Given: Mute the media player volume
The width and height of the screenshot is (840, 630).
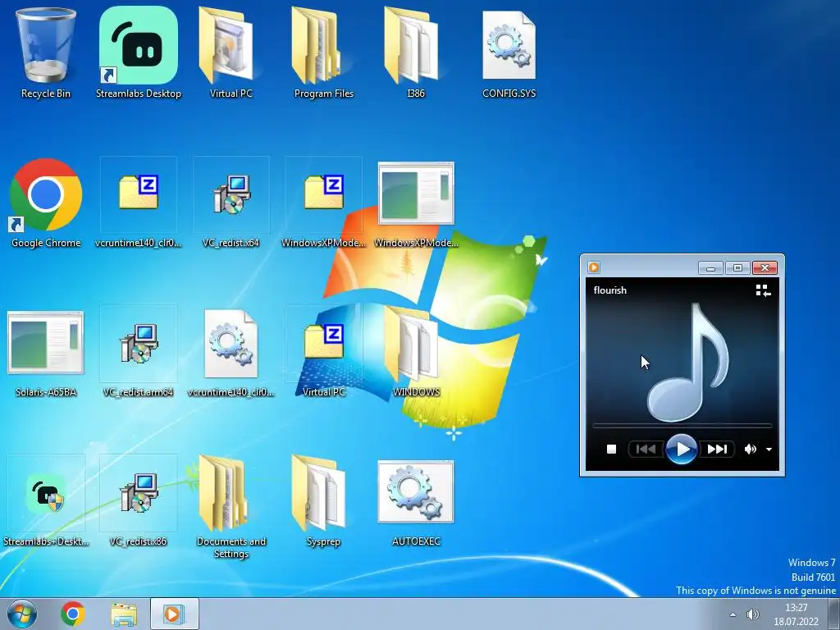Looking at the screenshot, I should tap(750, 449).
